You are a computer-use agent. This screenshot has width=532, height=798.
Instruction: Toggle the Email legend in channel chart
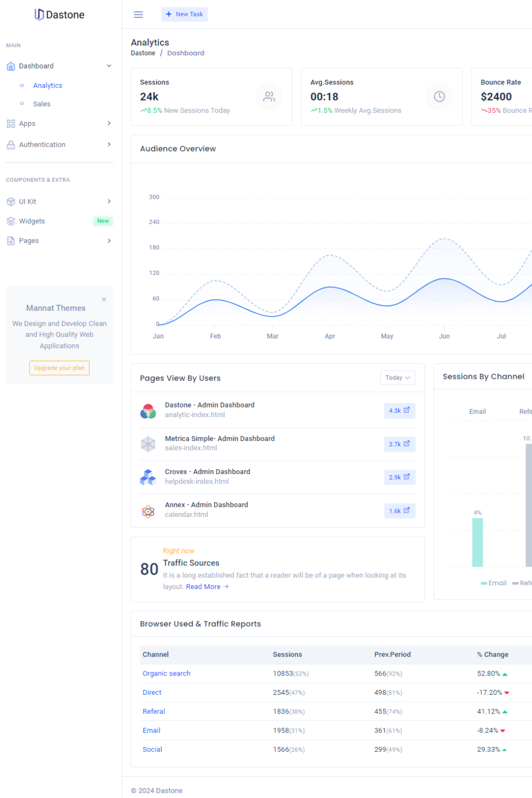click(493, 583)
